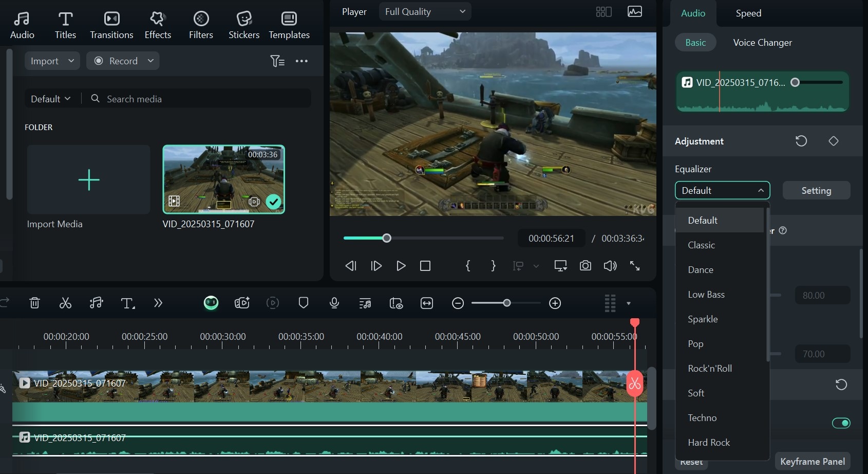The width and height of the screenshot is (868, 474).
Task: Click the equalizer Setting button
Action: (816, 191)
